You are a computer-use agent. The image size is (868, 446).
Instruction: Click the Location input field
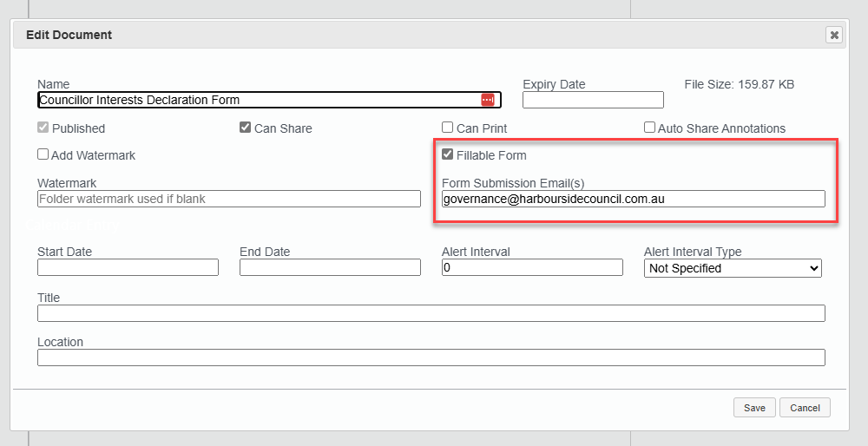431,357
